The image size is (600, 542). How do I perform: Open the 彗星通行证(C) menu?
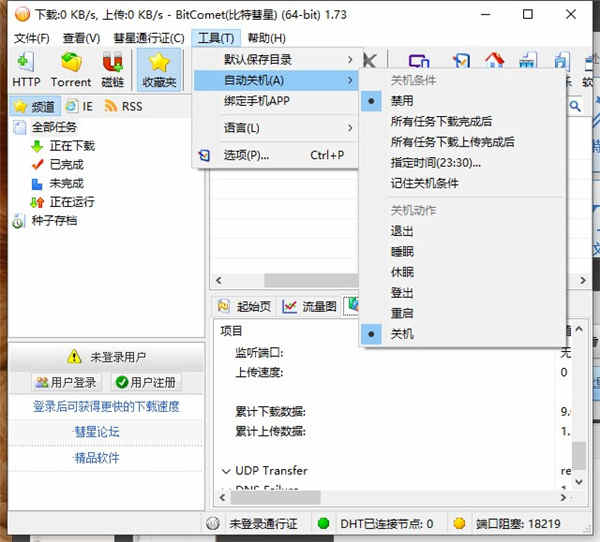tap(149, 38)
